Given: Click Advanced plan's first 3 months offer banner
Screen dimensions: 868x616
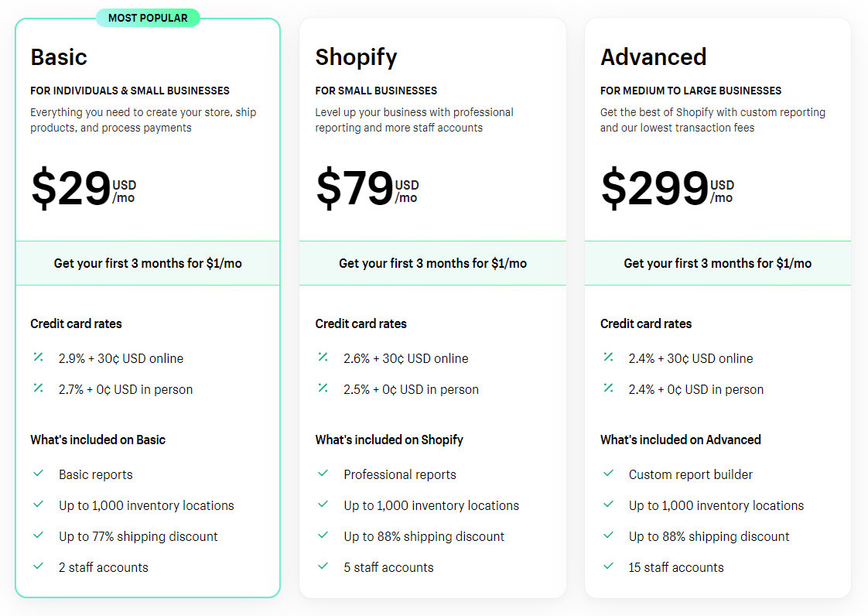Looking at the screenshot, I should (718, 263).
